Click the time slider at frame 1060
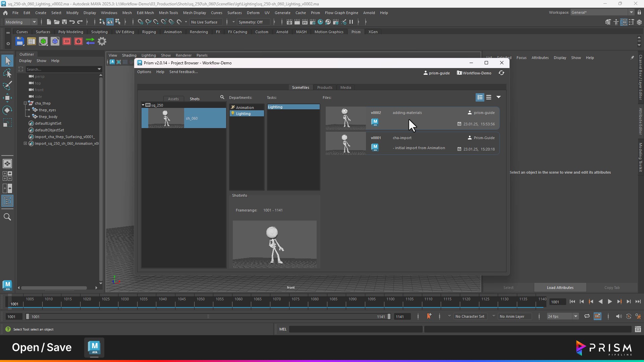Viewport: 644px width, 362px height. point(238,302)
